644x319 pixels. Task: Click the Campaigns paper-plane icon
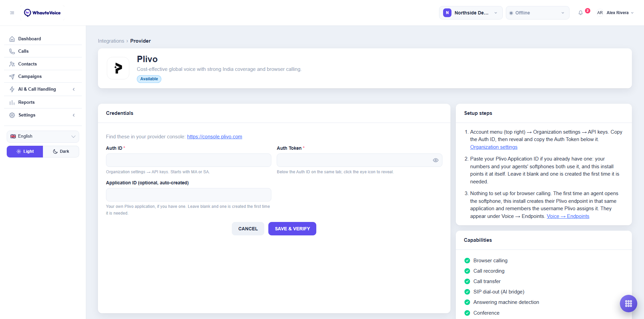tap(12, 77)
